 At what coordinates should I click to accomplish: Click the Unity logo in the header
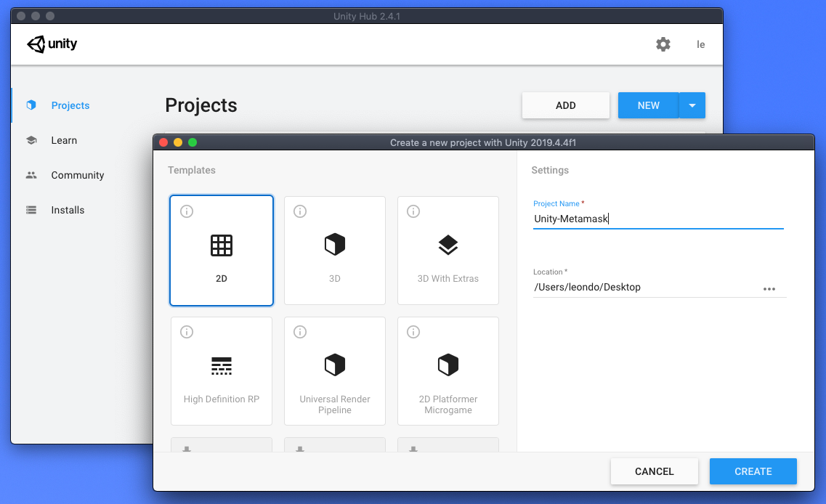(52, 44)
